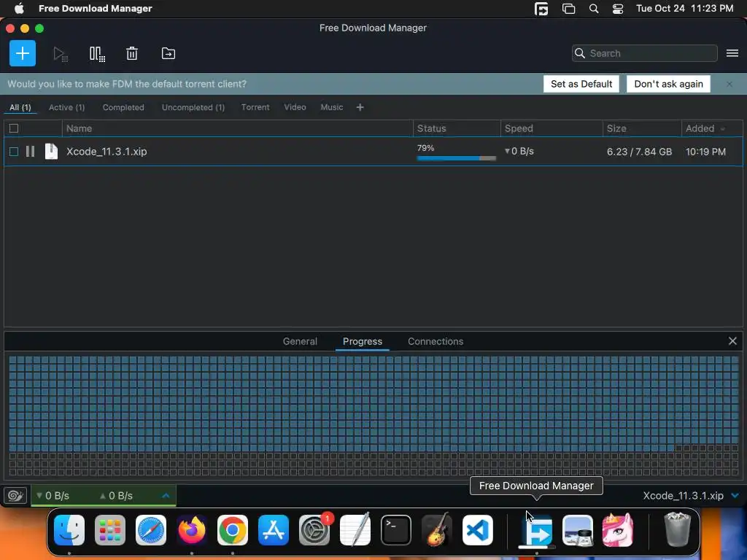Open Free Download Manager menu bar item

click(x=96, y=8)
